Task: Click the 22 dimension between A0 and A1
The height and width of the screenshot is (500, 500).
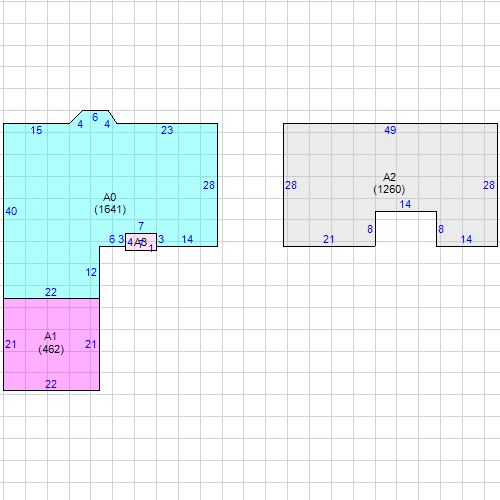Action: pos(51,292)
